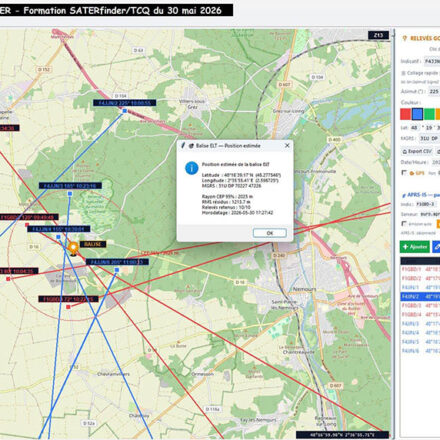Click the Nemours town label on map
Screen dimensions: 440x440
(x=304, y=289)
